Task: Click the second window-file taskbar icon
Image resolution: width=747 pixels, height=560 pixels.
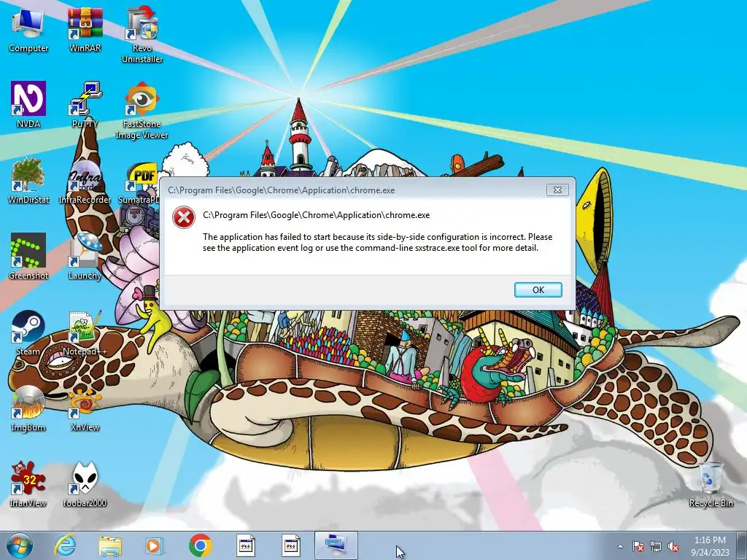Action: 290,545
